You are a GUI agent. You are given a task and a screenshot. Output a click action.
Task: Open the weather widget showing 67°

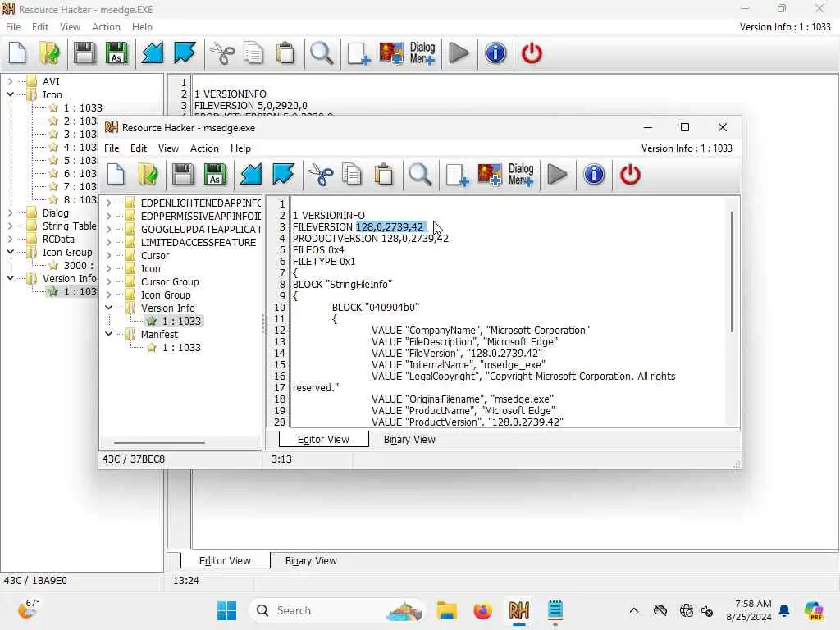pos(29,609)
